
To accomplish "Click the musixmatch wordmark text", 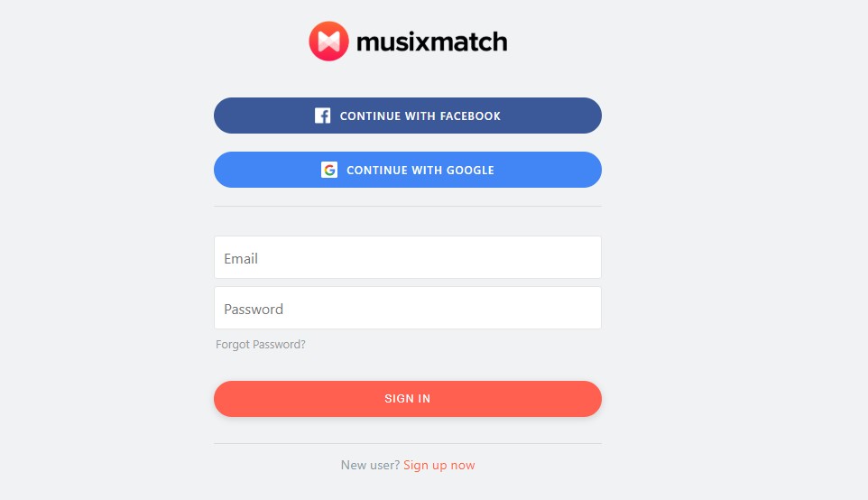I will (432, 42).
